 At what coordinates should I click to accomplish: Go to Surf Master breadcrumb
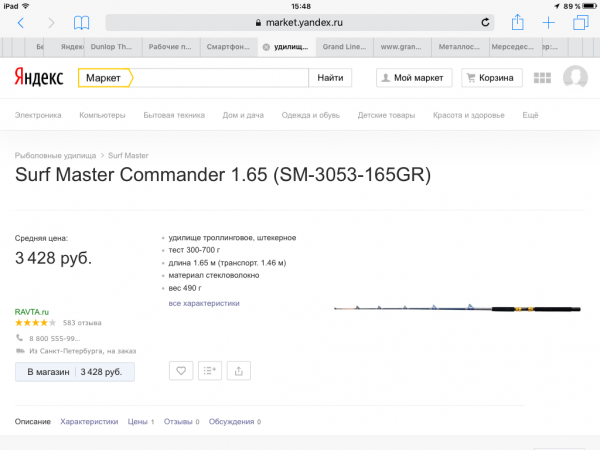[x=128, y=156]
